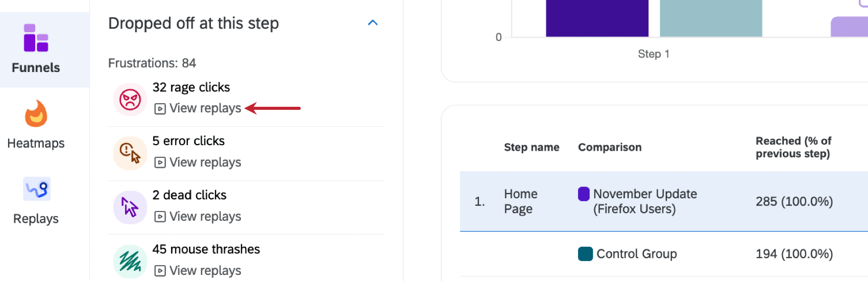View replays for 45 mouse thrashes
The width and height of the screenshot is (868, 281).
point(205,271)
